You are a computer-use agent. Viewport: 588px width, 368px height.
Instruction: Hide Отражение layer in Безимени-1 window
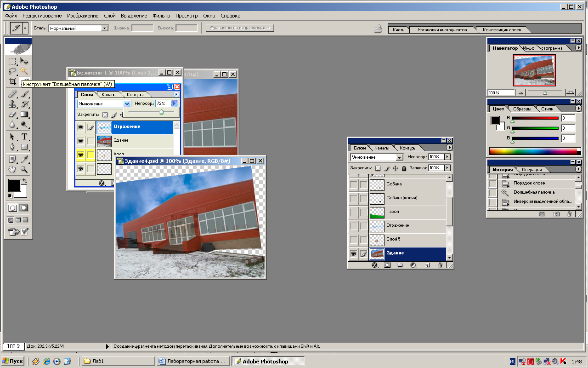point(80,126)
